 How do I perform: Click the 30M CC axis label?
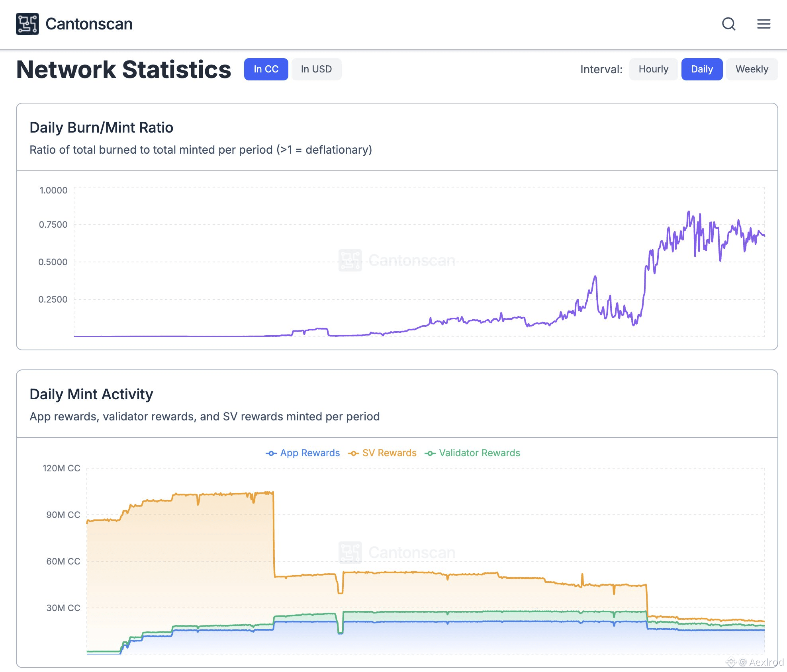pyautogui.click(x=63, y=608)
